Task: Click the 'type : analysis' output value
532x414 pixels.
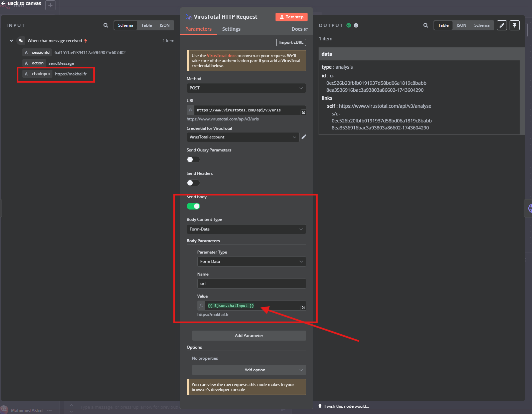Action: coord(337,67)
